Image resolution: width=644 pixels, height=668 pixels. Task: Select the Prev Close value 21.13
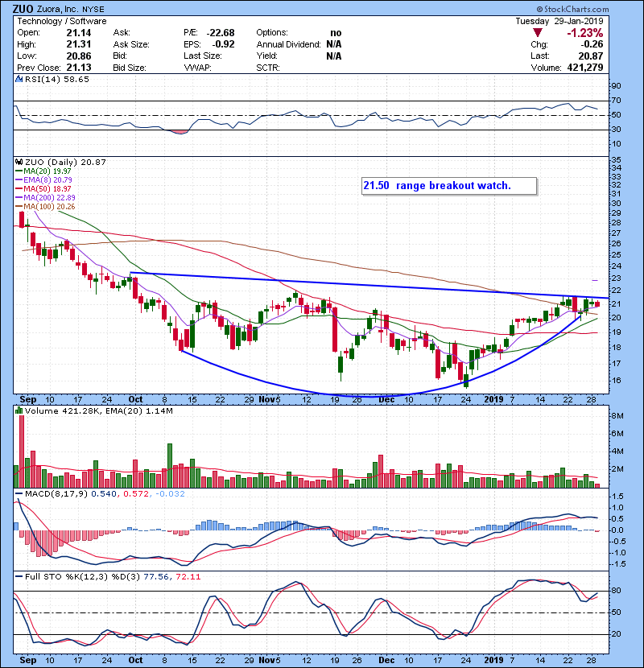pyautogui.click(x=79, y=68)
